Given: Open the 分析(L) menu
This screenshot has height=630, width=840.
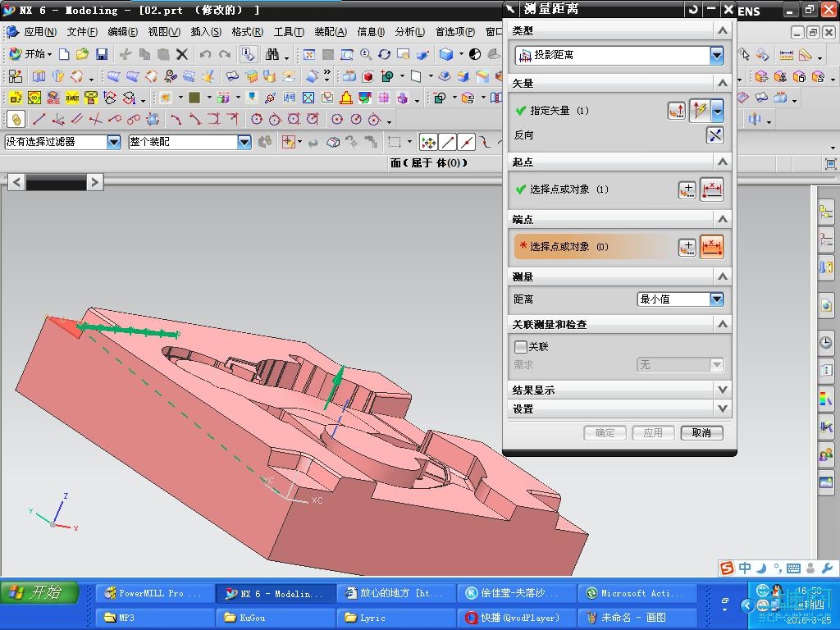Looking at the screenshot, I should [x=410, y=32].
